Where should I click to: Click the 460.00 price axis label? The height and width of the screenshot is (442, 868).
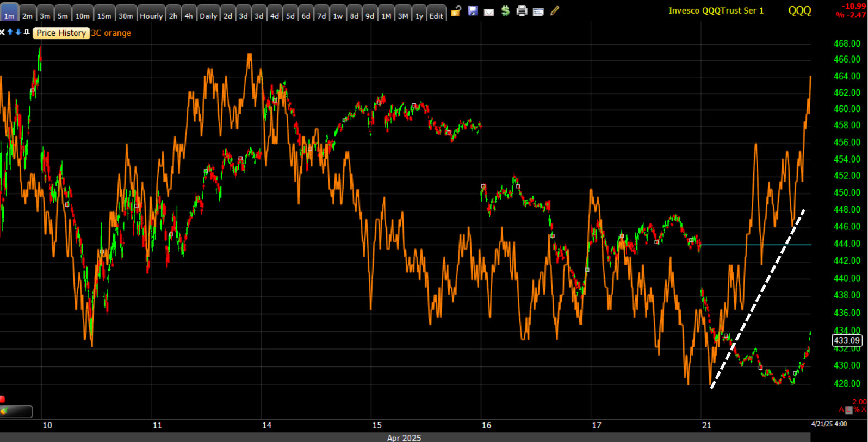pos(847,109)
